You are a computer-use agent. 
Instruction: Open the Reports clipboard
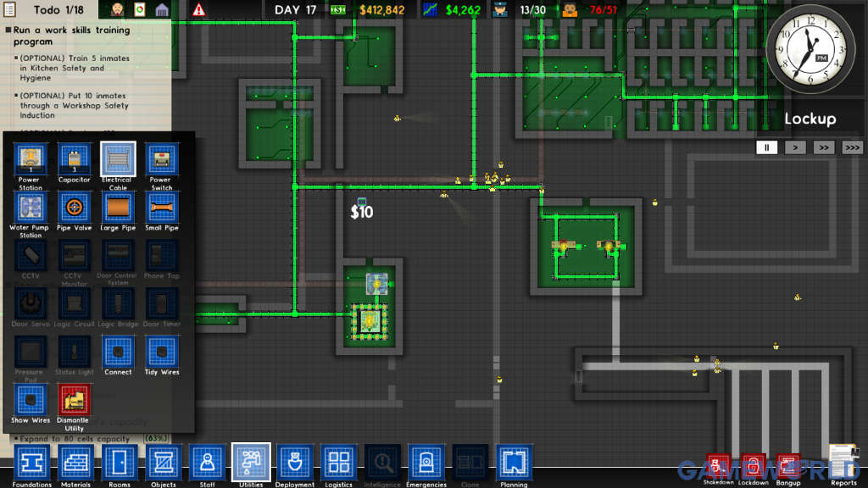[x=843, y=461]
